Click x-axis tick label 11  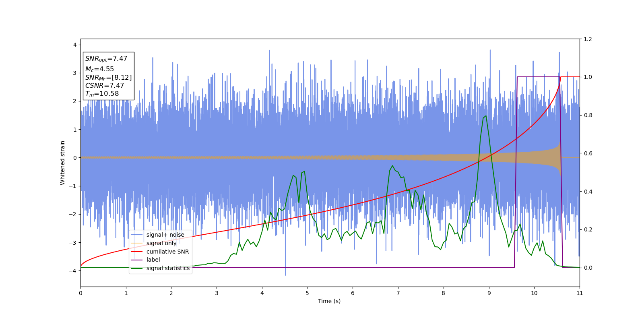click(580, 293)
